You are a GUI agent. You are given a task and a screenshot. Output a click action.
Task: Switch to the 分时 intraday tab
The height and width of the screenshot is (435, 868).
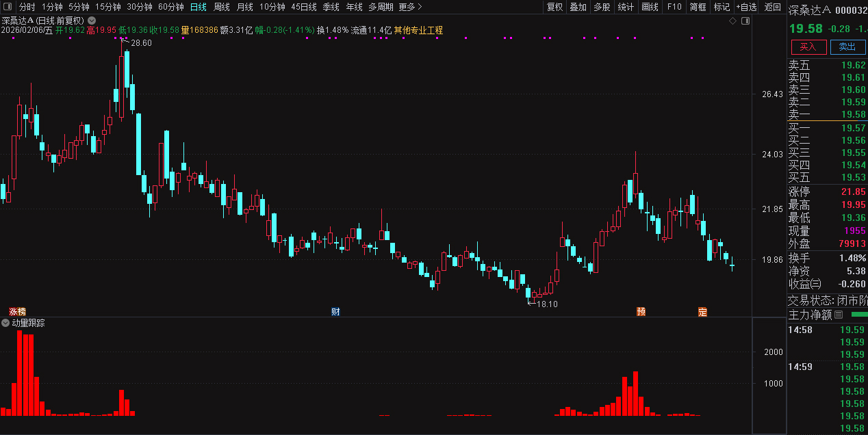(26, 7)
